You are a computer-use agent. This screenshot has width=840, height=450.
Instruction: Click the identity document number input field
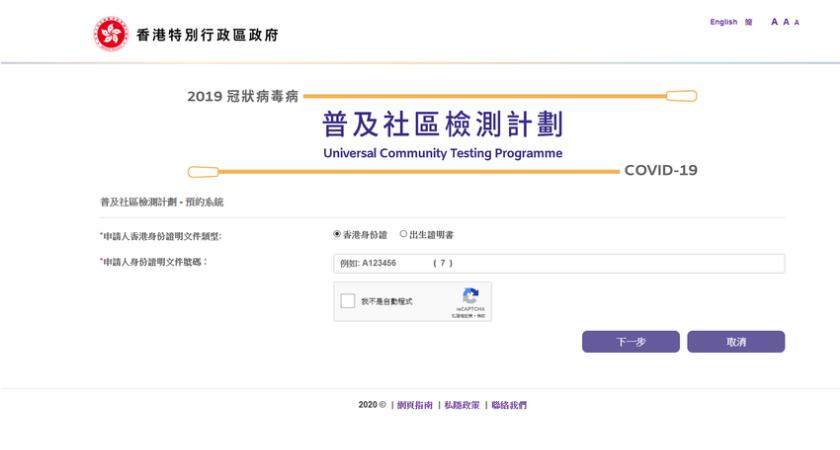(x=558, y=264)
